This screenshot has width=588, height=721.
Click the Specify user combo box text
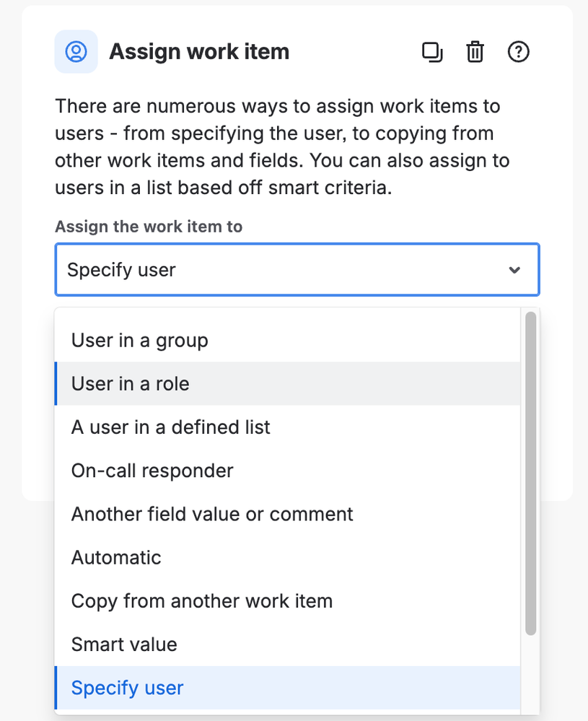(x=121, y=270)
